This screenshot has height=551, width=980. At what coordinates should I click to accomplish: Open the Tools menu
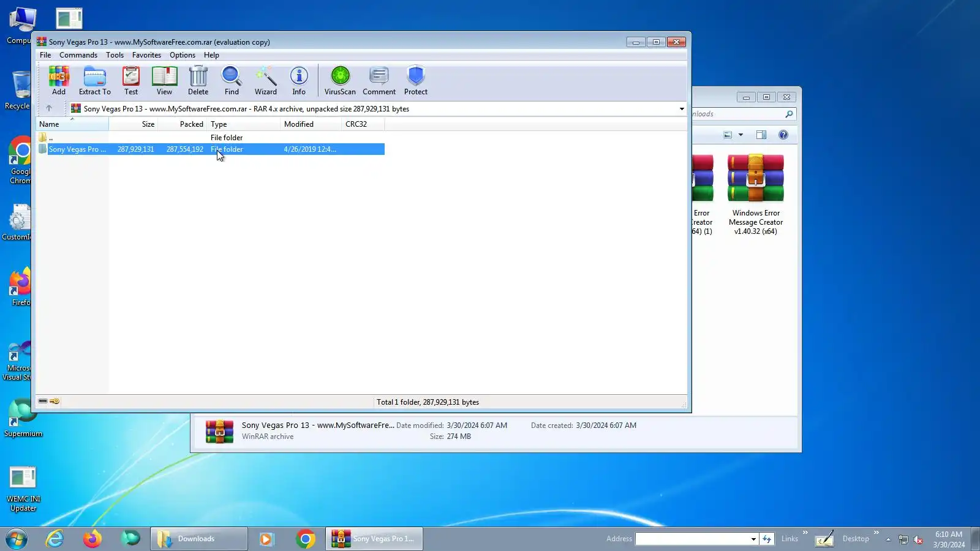(115, 55)
